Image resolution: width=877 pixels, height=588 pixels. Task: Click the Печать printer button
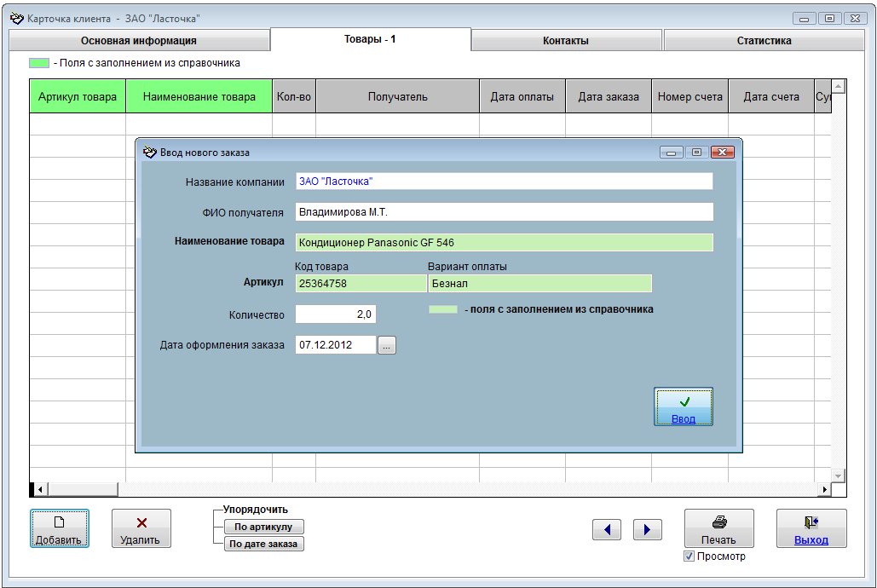[x=718, y=528]
